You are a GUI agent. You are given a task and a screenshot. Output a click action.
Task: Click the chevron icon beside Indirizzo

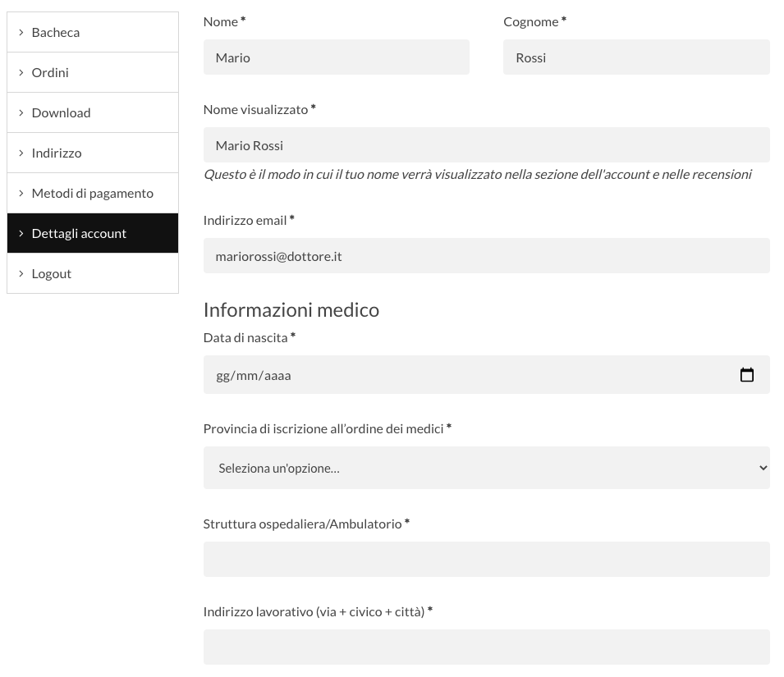pos(21,153)
